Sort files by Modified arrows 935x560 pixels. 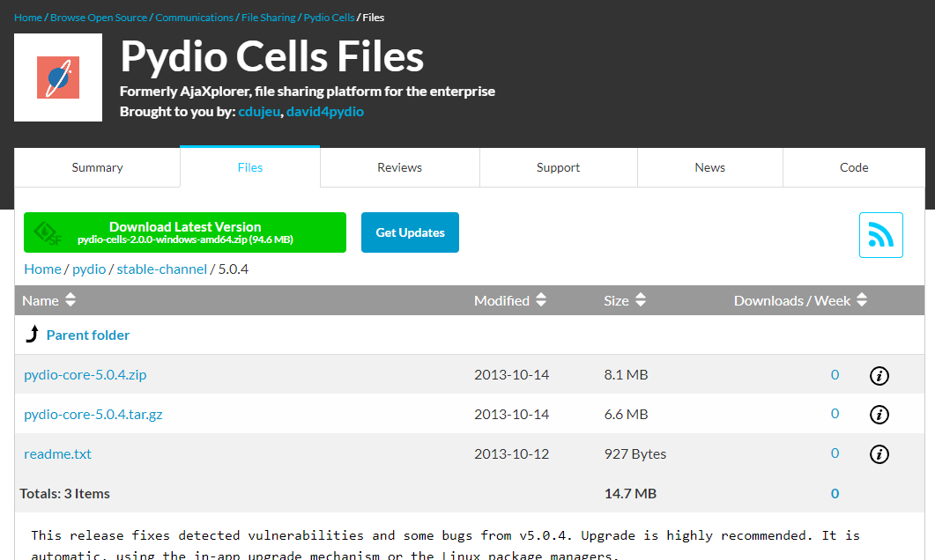[x=541, y=299]
